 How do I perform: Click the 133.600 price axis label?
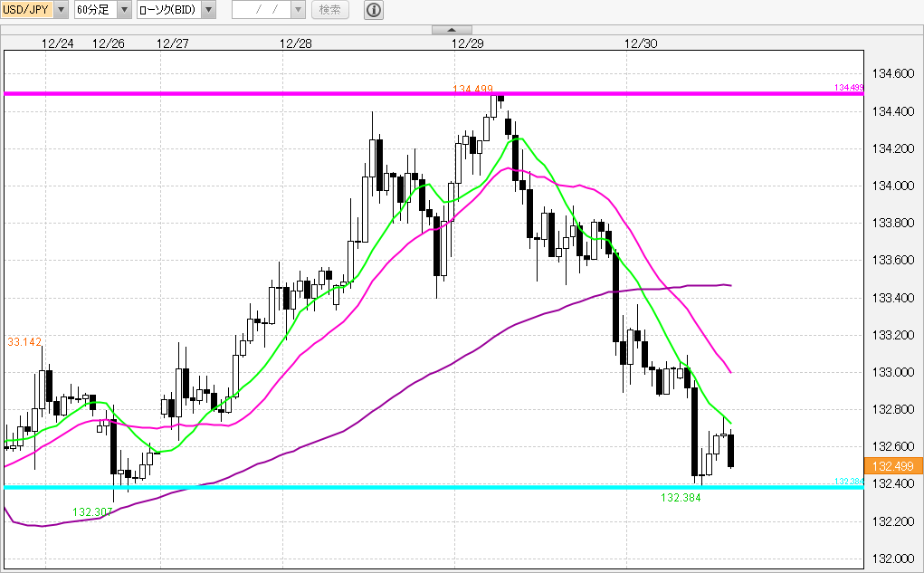(x=893, y=260)
